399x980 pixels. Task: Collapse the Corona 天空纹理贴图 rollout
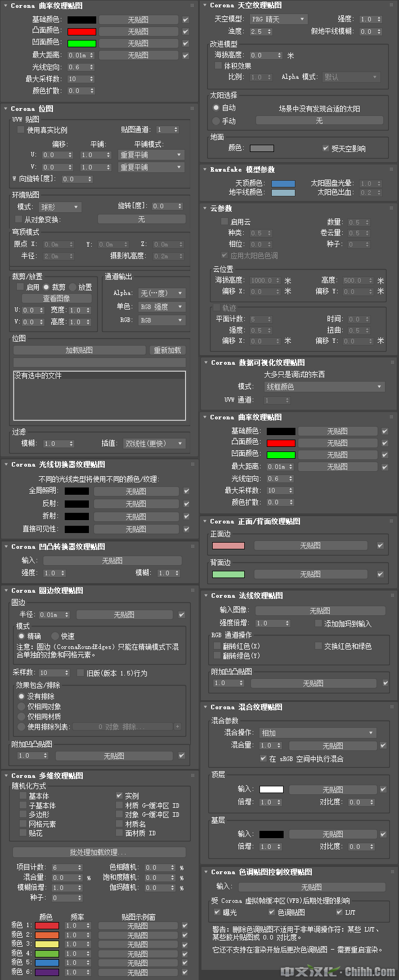tap(205, 5)
